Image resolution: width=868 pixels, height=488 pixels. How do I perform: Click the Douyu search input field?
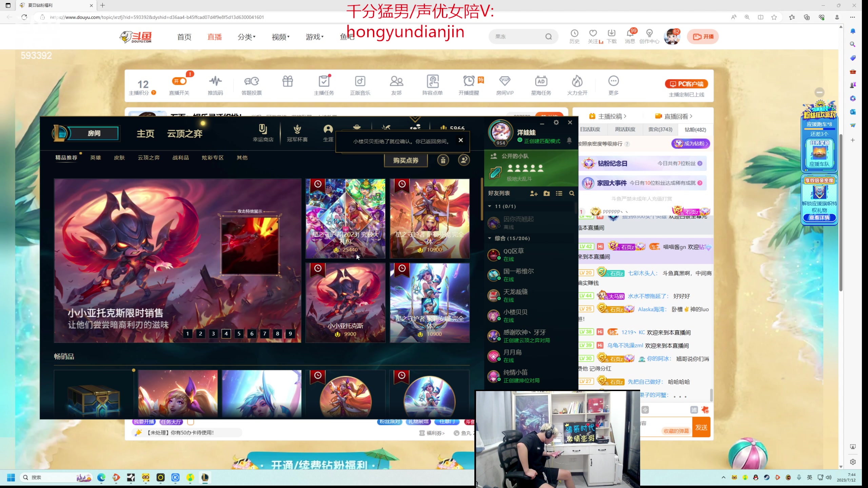click(x=519, y=37)
